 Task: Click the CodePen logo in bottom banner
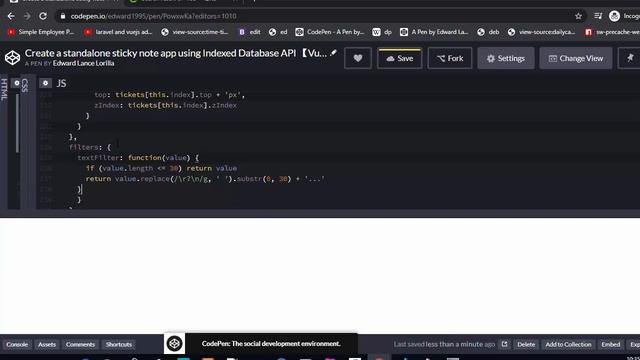pyautogui.click(x=174, y=344)
